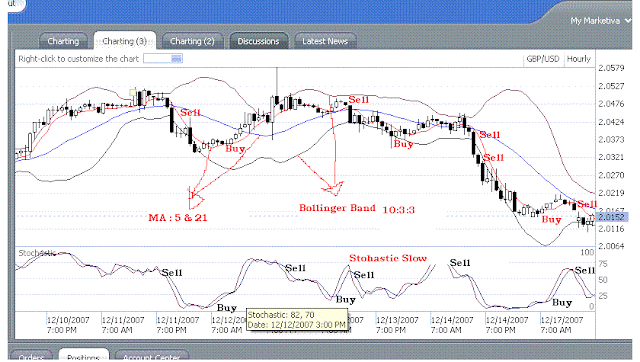Open the Latest News tab
The height and width of the screenshot is (362, 640).
point(325,41)
